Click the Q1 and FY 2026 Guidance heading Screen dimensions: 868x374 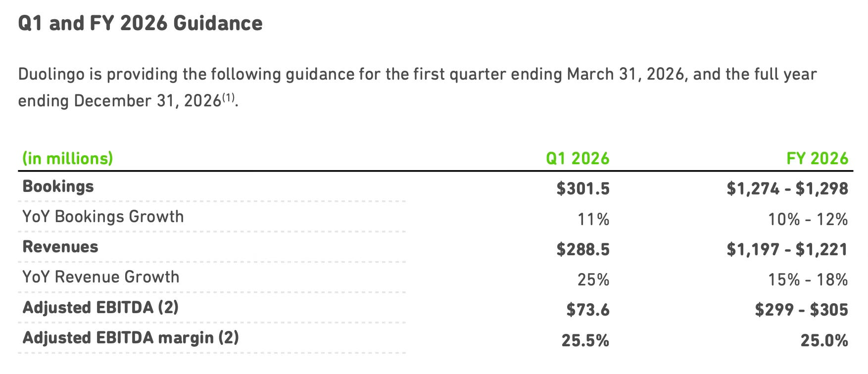click(140, 23)
